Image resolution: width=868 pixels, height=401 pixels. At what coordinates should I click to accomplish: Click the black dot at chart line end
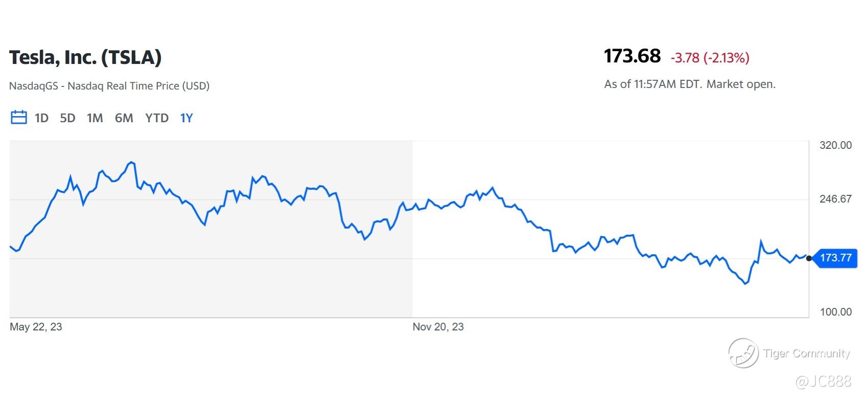pyautogui.click(x=809, y=258)
